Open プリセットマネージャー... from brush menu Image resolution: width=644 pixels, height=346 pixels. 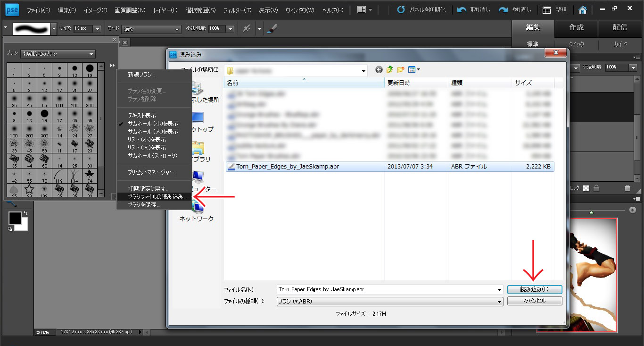pos(152,172)
